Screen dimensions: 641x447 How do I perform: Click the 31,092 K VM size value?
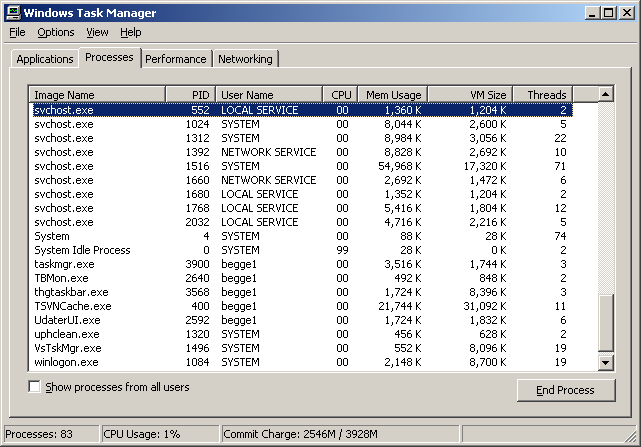pos(484,306)
